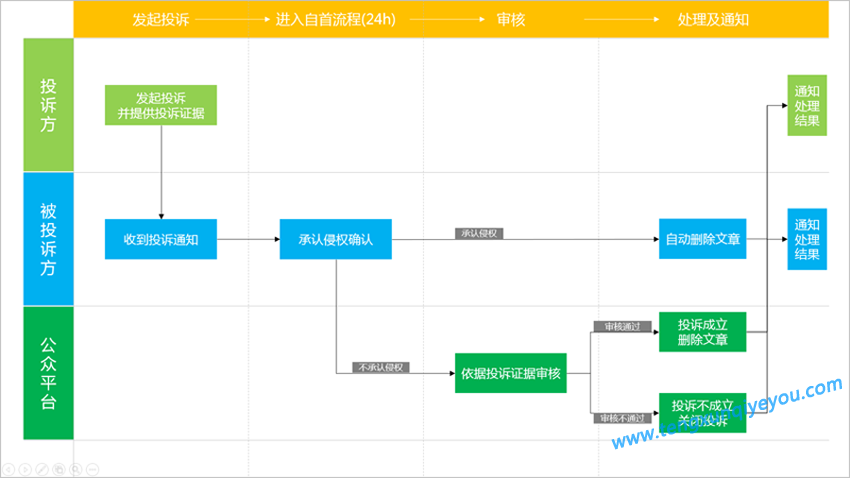Click the 承认侵权确认 box
This screenshot has height=478, width=850.
point(336,239)
